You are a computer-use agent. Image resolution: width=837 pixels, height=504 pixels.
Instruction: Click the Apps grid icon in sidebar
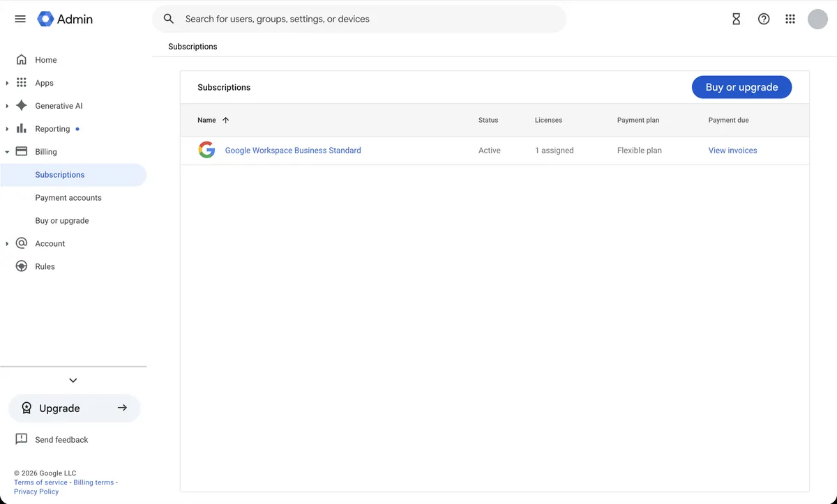pyautogui.click(x=22, y=83)
